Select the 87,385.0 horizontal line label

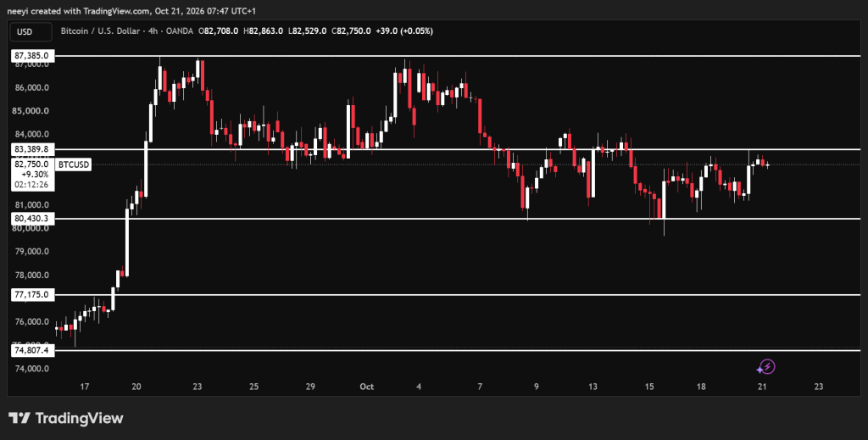pyautogui.click(x=33, y=55)
